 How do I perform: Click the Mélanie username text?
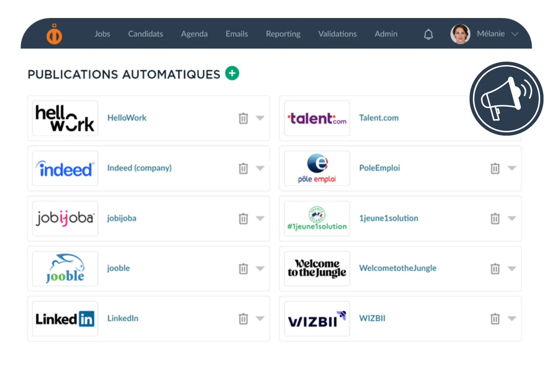coord(491,34)
